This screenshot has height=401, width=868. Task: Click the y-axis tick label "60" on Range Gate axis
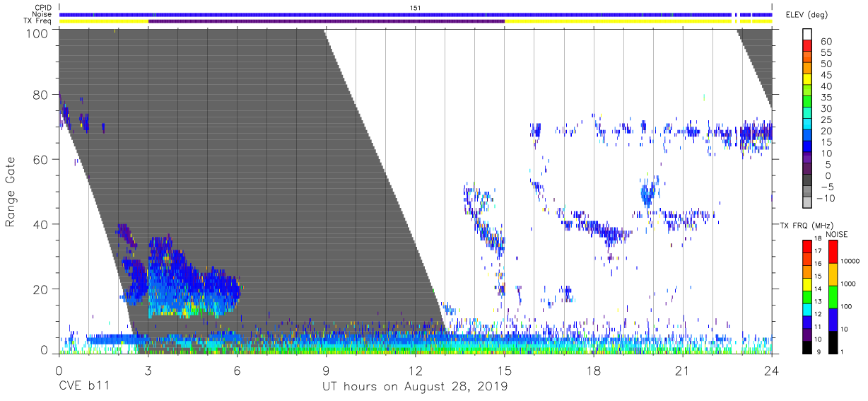tap(41, 160)
